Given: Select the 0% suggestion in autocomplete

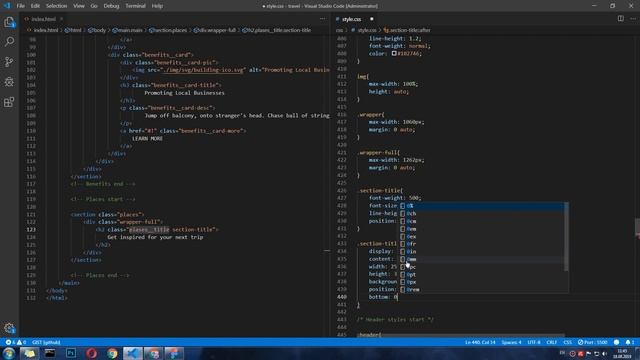Looking at the screenshot, I should pyautogui.click(x=483, y=206).
